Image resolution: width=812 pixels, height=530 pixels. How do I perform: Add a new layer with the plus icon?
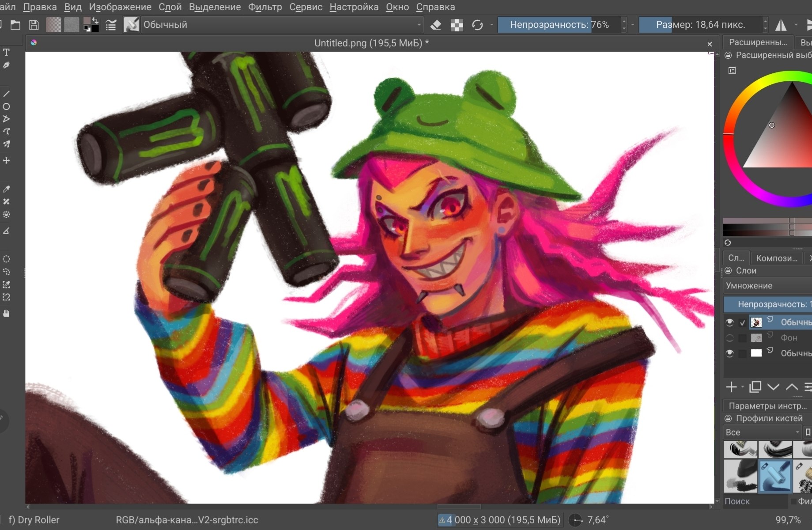[731, 387]
